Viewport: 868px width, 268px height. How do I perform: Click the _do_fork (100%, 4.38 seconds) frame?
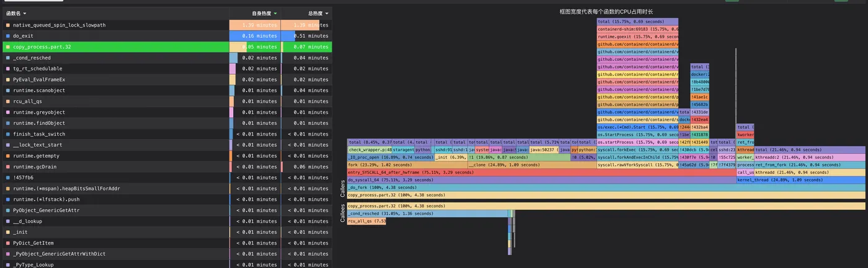point(606,188)
